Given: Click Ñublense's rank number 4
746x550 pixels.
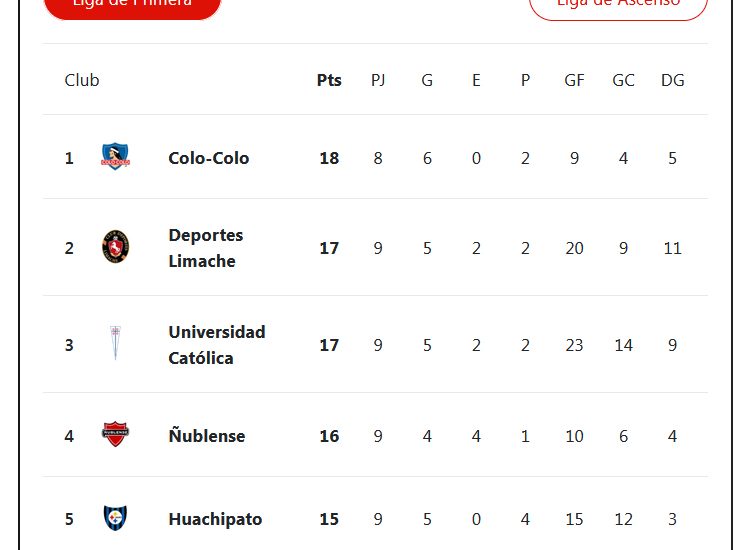Looking at the screenshot, I should pos(69,436).
